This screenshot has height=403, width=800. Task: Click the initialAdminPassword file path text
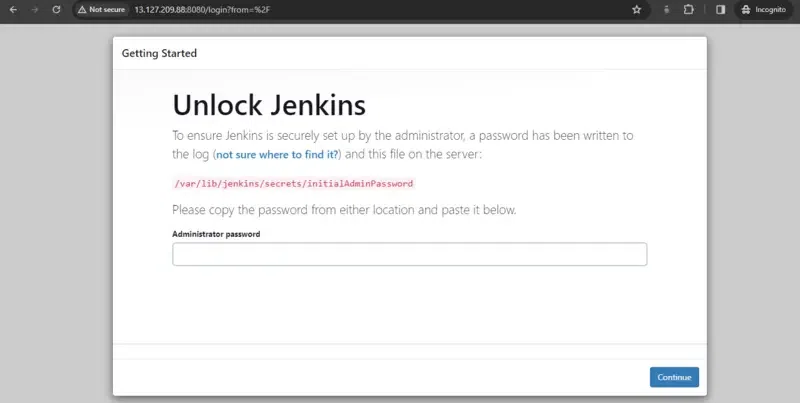coord(293,184)
